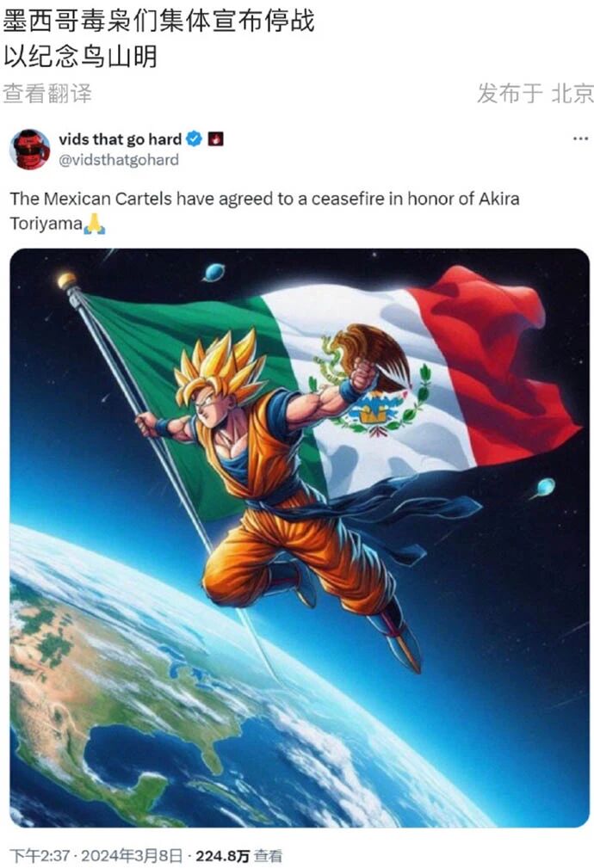The height and width of the screenshot is (868, 594).
Task: Click the tweet text about the Mexican Cartels ceasefire
Action: point(265,211)
